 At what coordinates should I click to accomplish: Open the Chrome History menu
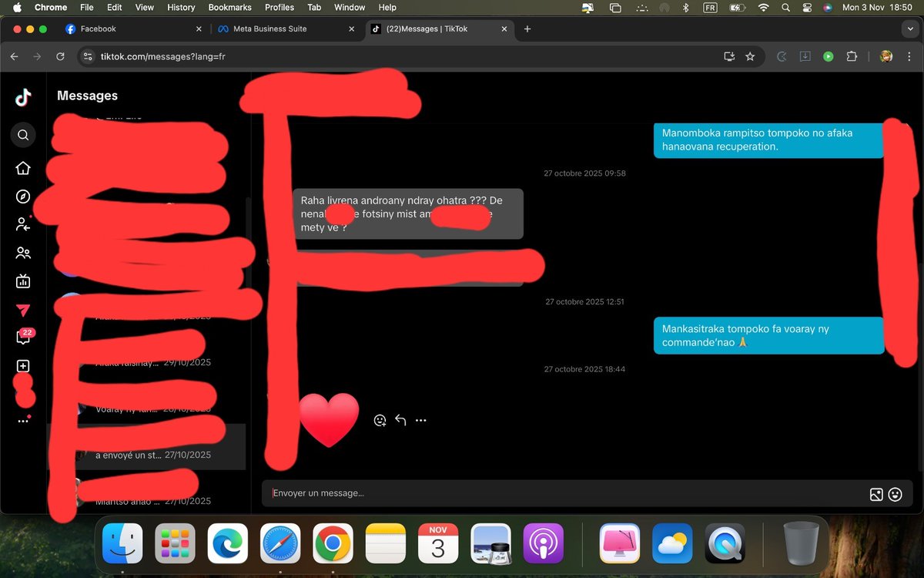point(181,7)
